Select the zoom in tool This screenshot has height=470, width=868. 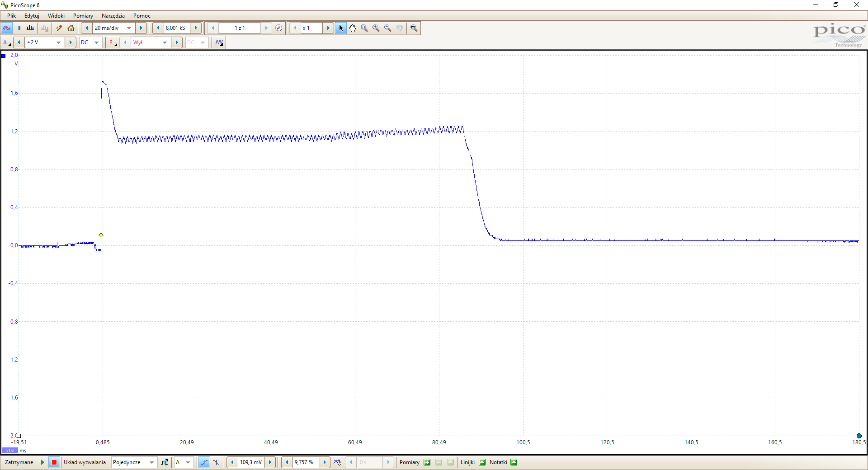[x=376, y=28]
